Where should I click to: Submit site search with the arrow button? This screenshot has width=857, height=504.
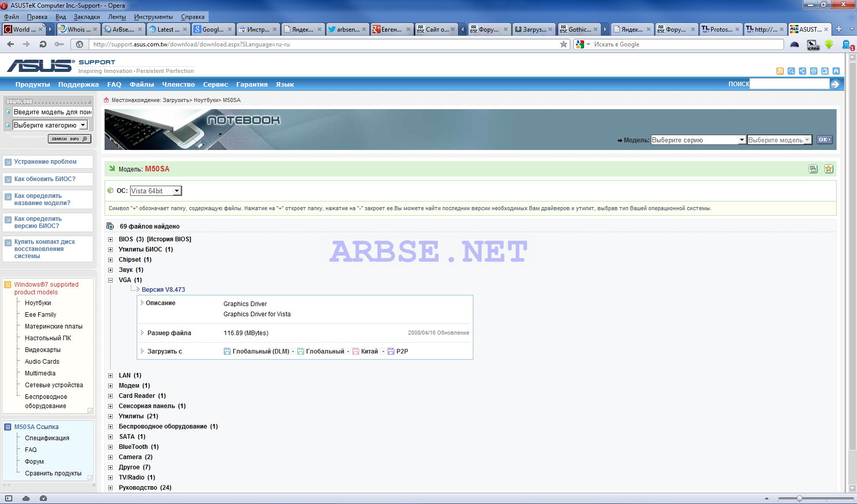coord(835,84)
